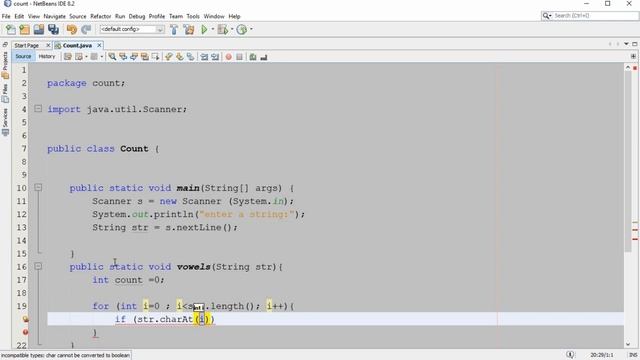Click the incompatible types error message
The width and height of the screenshot is (640, 360).
tap(65, 355)
